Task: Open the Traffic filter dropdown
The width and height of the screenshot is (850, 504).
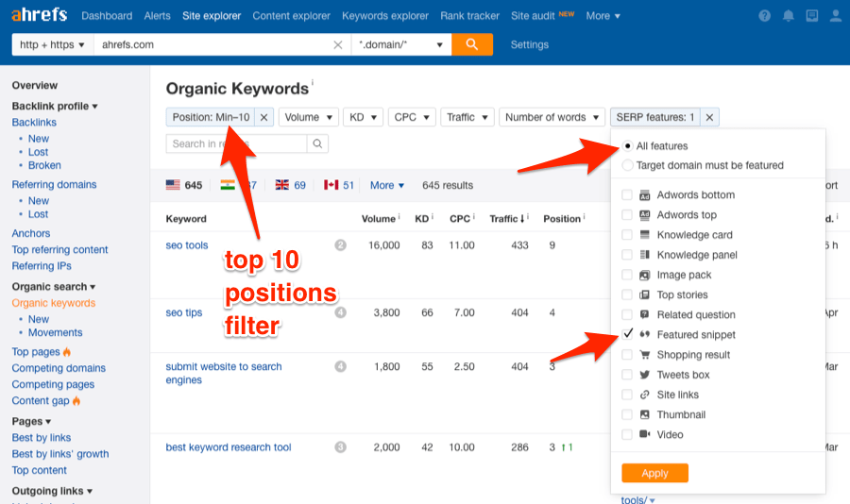Action: coord(467,117)
